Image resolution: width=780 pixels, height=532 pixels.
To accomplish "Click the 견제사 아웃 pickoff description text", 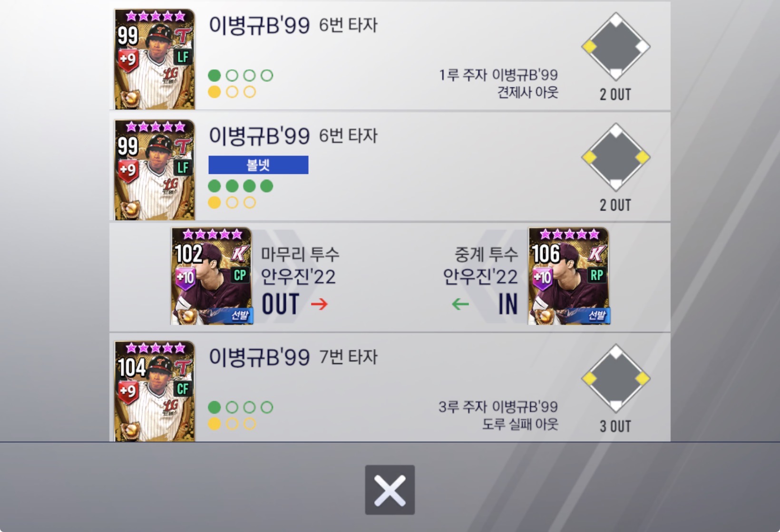I will point(527,92).
